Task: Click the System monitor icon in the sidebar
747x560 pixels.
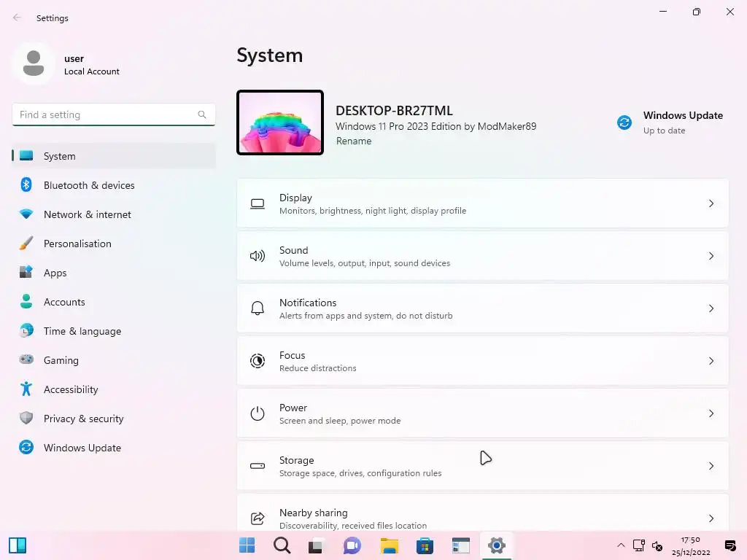Action: coord(26,156)
